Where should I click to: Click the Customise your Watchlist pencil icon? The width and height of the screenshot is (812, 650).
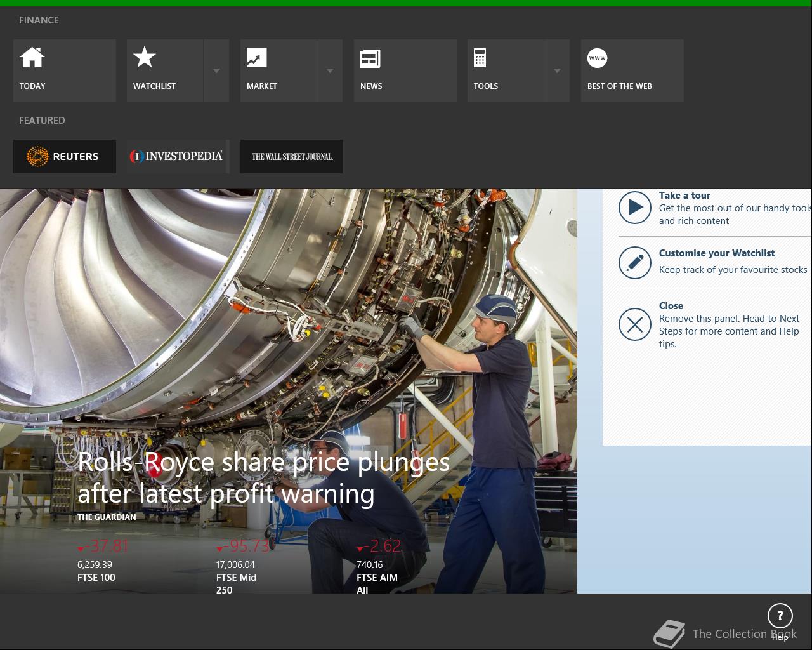(x=635, y=262)
